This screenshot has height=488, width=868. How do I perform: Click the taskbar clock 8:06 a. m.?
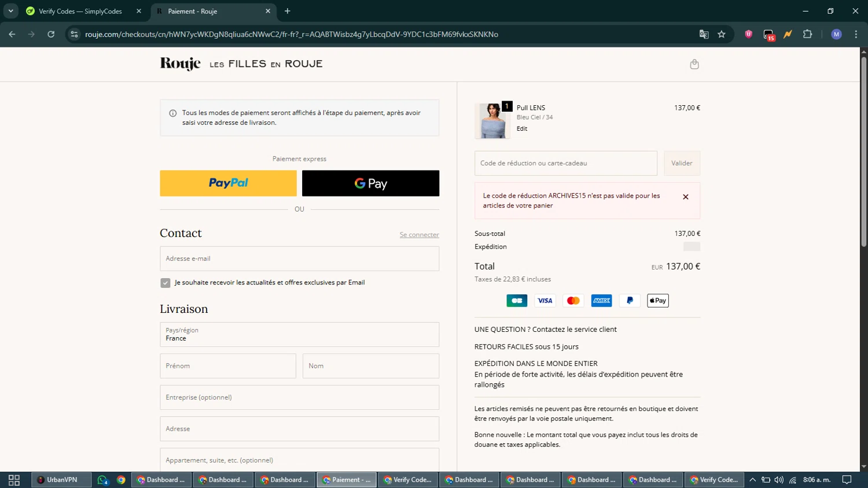tap(816, 480)
